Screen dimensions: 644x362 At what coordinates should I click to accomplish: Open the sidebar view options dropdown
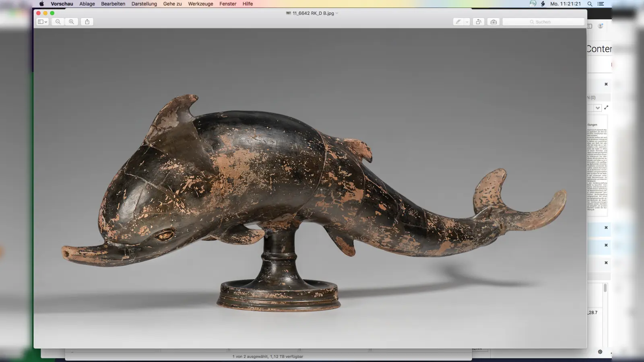tap(42, 22)
